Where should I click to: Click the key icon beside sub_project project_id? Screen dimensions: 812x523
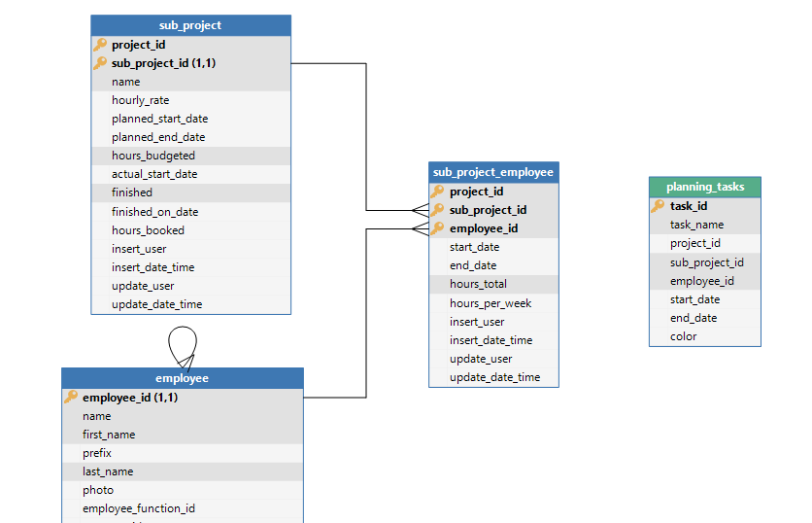pos(100,45)
